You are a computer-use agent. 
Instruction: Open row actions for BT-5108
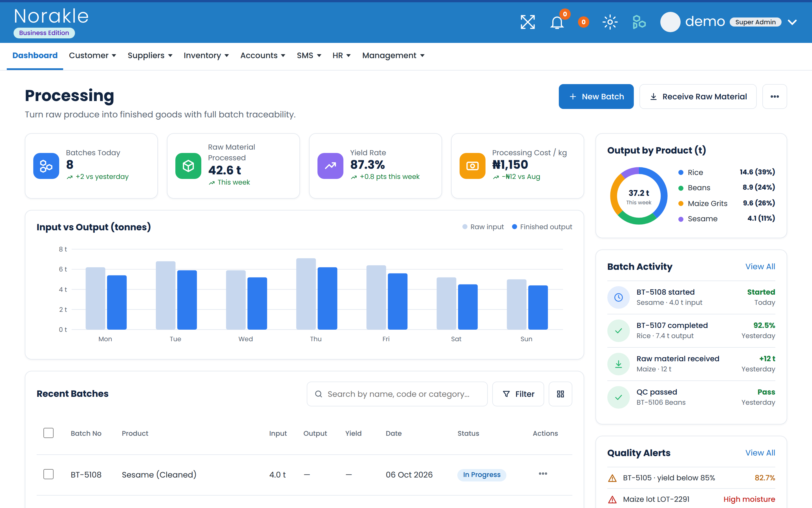coord(543,474)
